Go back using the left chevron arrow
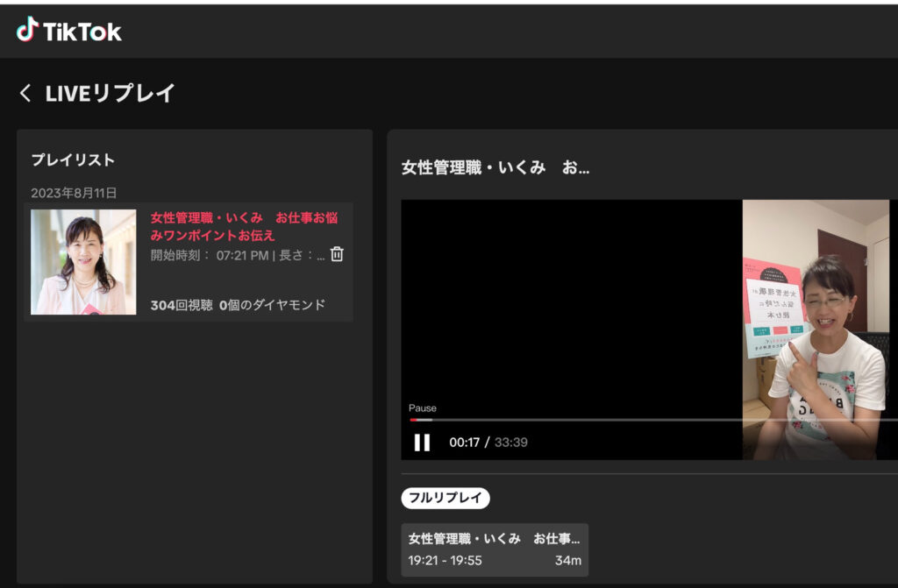 pos(25,93)
